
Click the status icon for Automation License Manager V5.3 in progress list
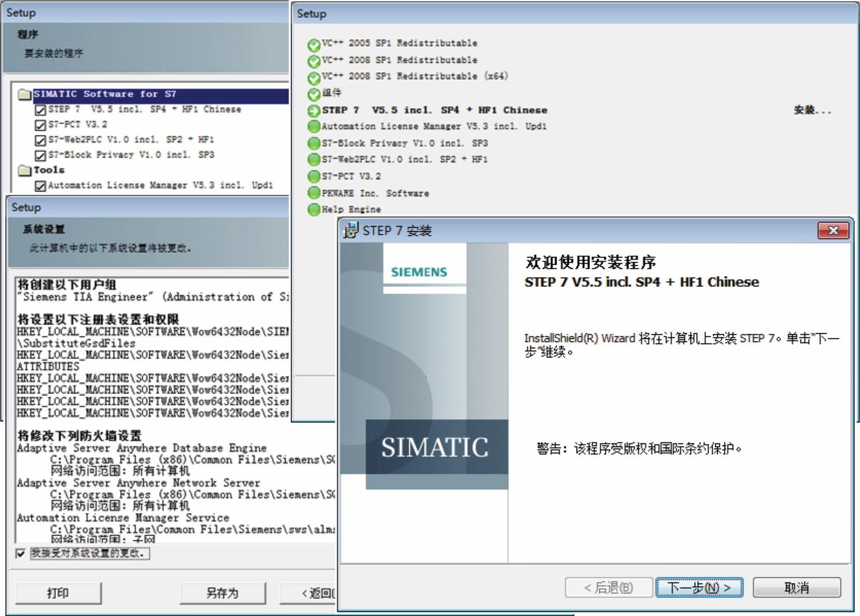[313, 127]
